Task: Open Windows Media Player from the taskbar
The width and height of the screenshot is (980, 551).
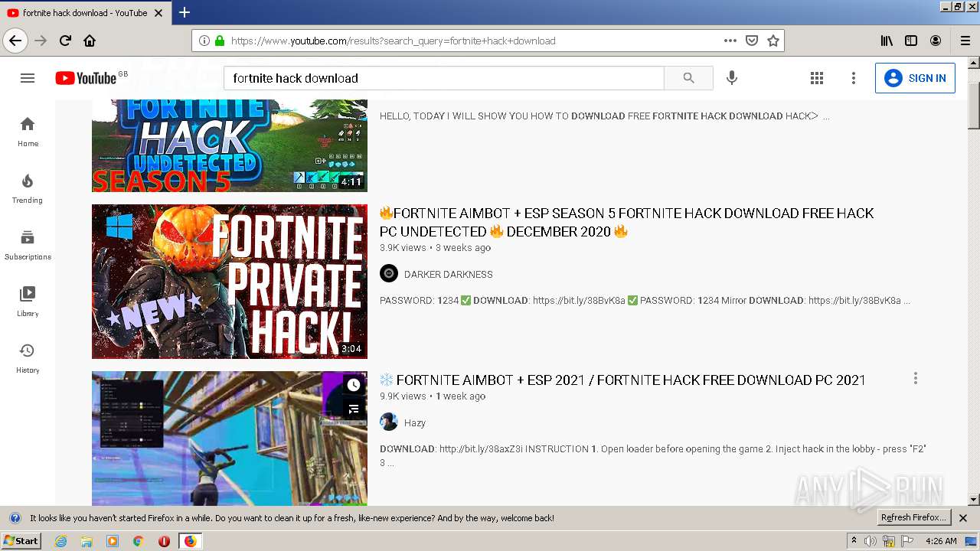Action: pyautogui.click(x=113, y=541)
